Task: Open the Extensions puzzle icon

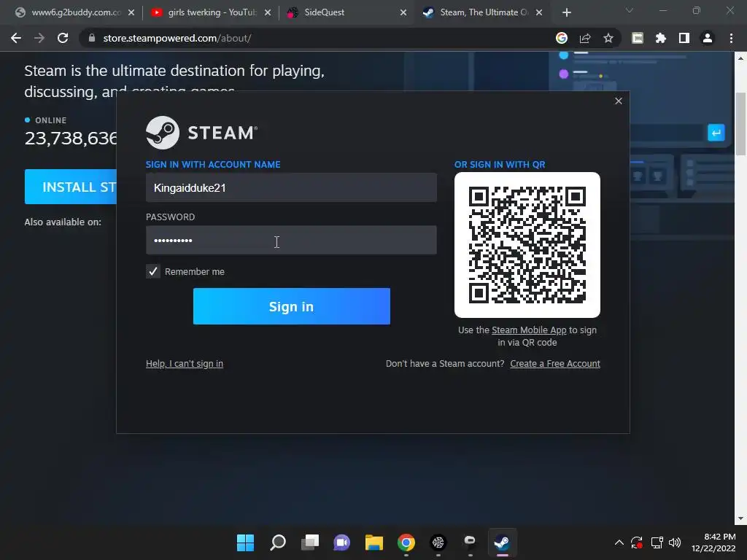Action: pos(661,38)
